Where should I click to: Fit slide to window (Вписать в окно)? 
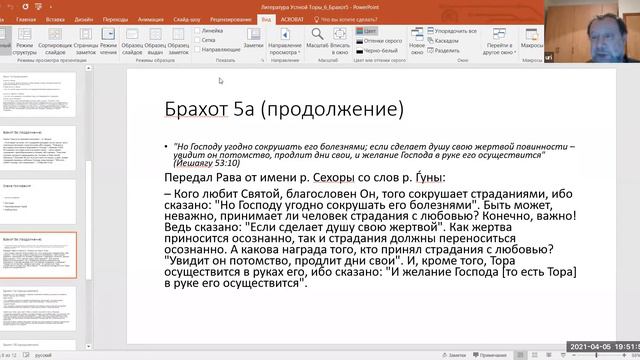pyautogui.click(x=340, y=42)
